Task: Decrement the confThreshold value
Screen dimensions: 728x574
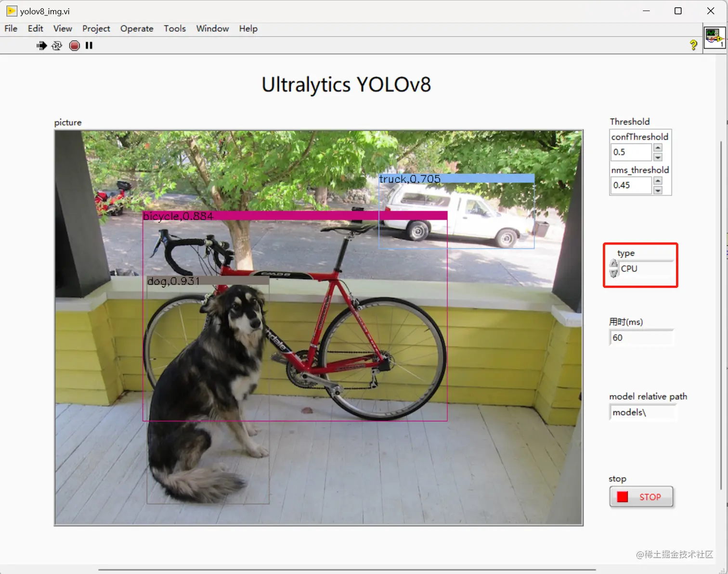Action: pyautogui.click(x=658, y=157)
